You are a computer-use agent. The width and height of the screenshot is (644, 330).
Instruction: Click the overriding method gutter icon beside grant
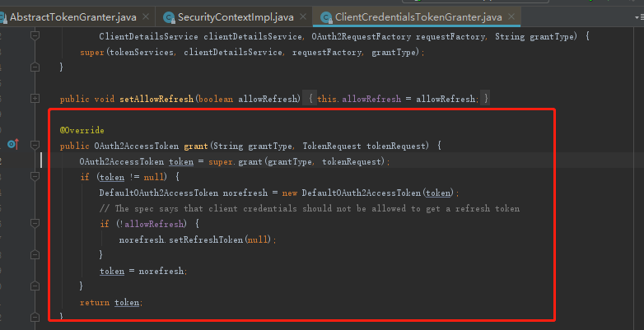pyautogui.click(x=13, y=144)
